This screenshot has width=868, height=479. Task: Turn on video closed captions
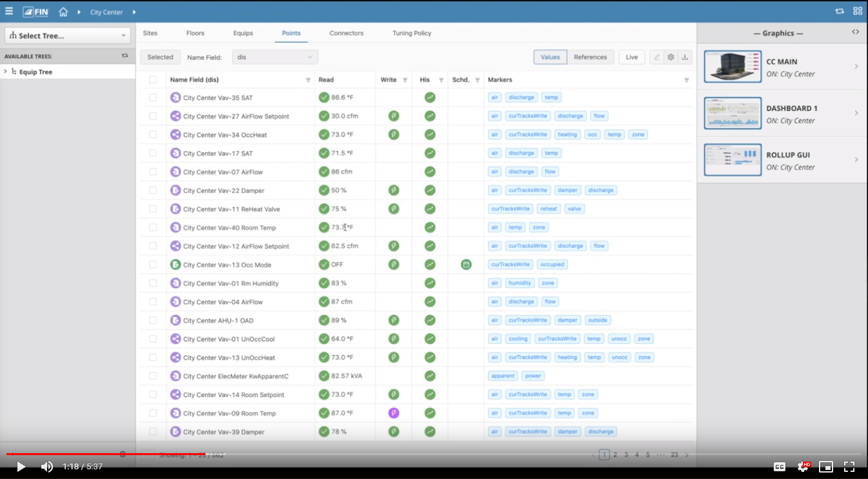[780, 467]
